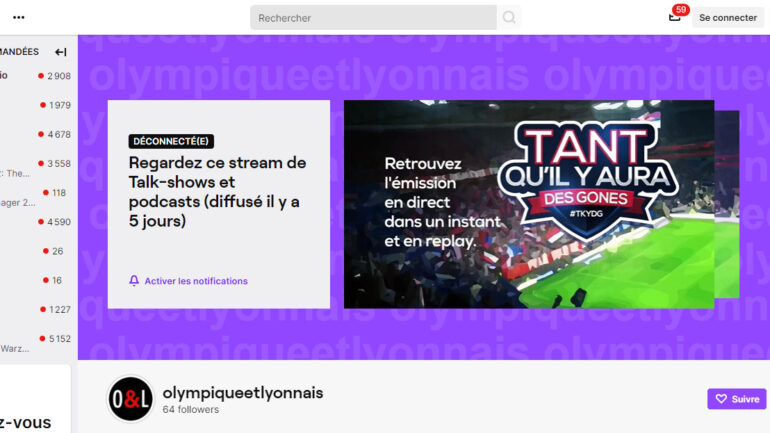This screenshot has height=433, width=770.
Task: Click 'Regardez ce stream de Talk-shows' heading
Action: [x=217, y=191]
